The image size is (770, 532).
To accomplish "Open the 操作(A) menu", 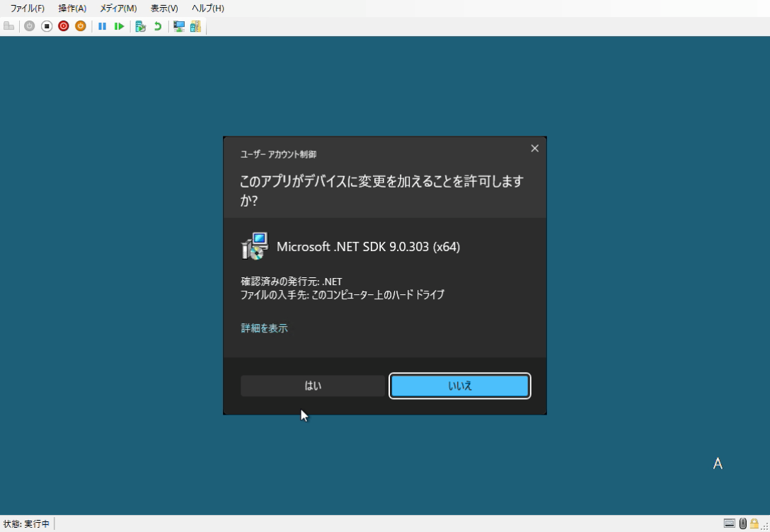I will click(x=72, y=8).
